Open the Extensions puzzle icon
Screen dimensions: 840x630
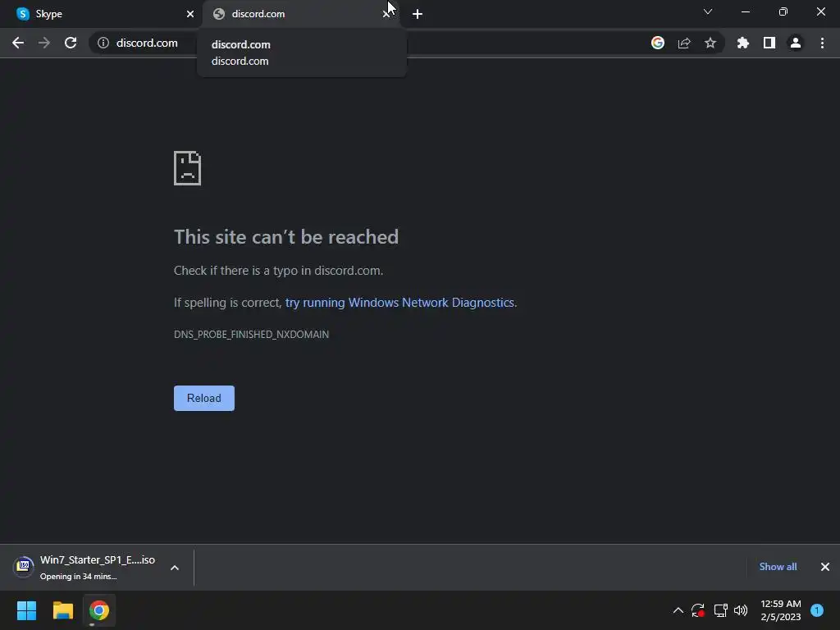point(743,43)
